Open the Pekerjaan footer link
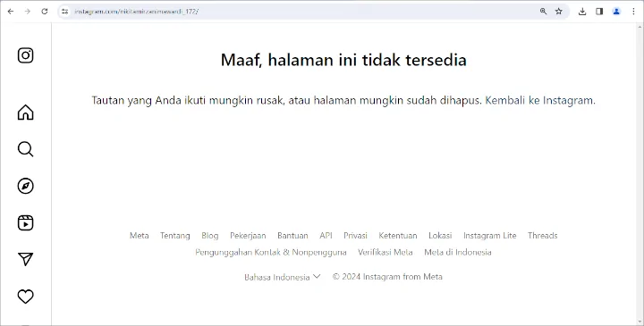This screenshot has height=326, width=644. tap(248, 236)
